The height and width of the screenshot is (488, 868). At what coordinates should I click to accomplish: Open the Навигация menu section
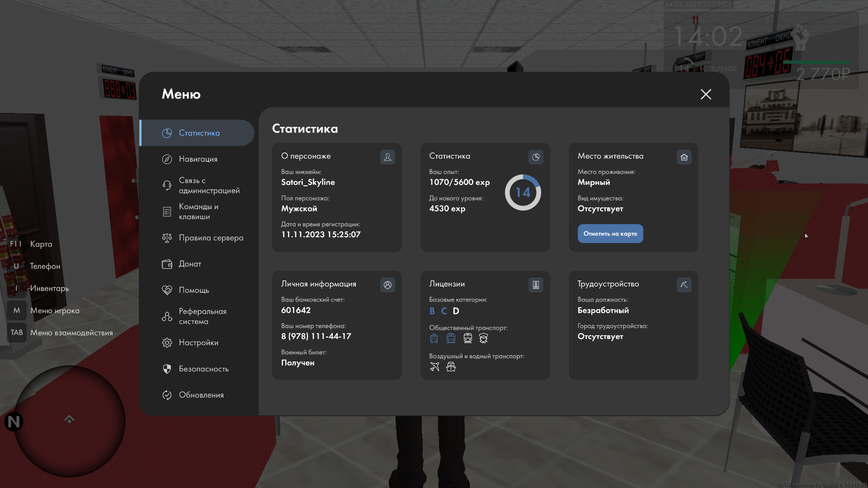pyautogui.click(x=198, y=159)
